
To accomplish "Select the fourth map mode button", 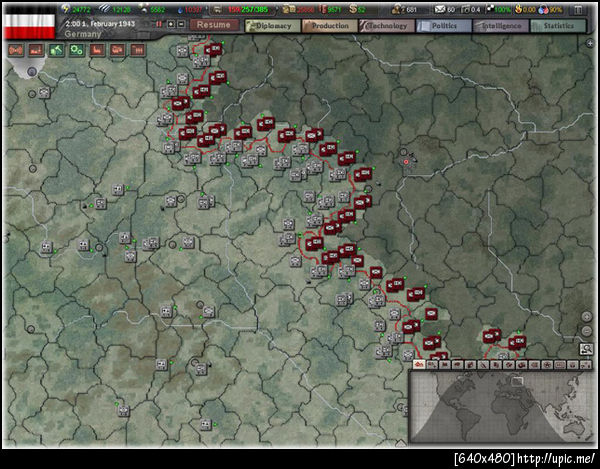I will click(458, 365).
